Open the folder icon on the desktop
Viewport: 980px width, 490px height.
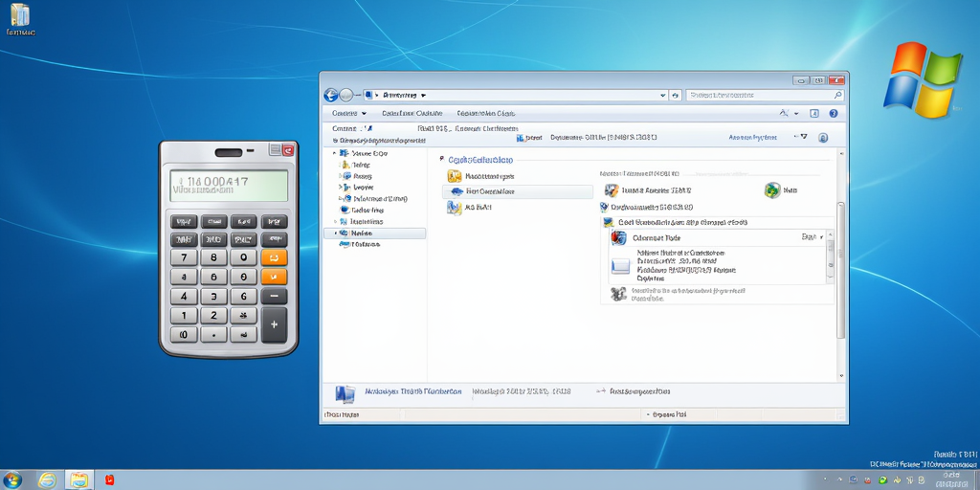click(x=20, y=13)
